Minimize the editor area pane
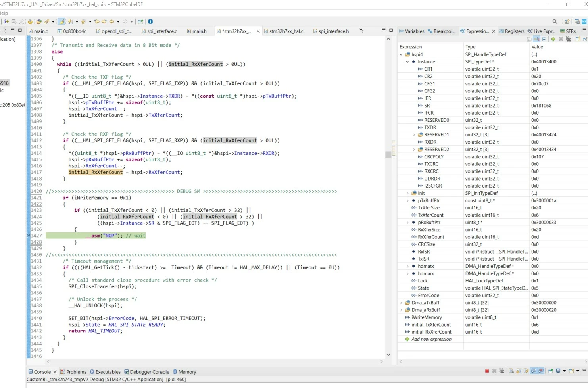588x388 pixels. point(383,30)
